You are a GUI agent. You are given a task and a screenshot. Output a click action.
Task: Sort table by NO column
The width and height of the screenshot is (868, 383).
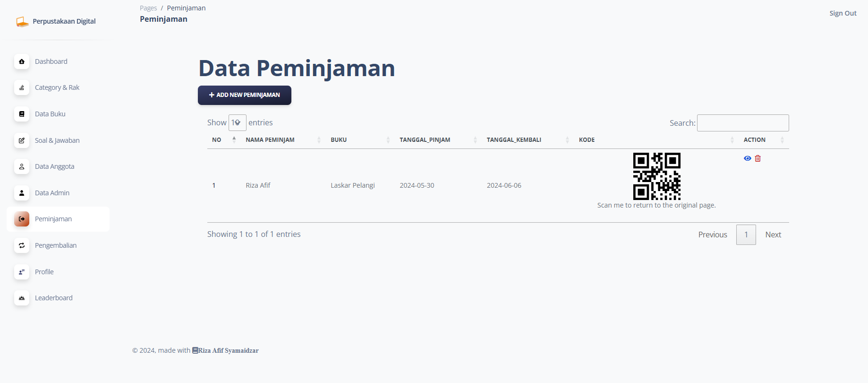pos(224,140)
